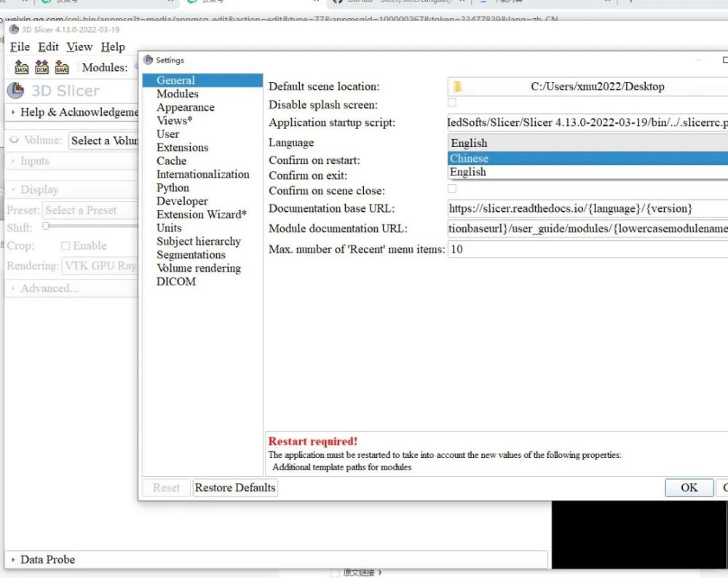Click the Default scene location path button
Screen dimensions: 728x578
click(587, 87)
